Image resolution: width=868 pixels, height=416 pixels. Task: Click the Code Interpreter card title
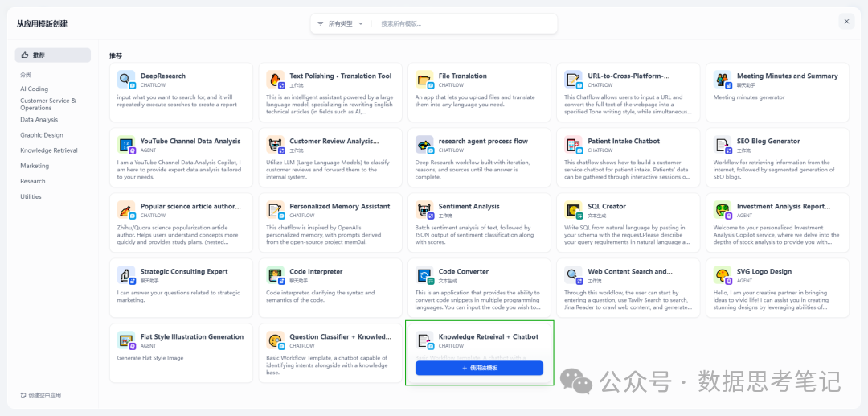coord(316,271)
